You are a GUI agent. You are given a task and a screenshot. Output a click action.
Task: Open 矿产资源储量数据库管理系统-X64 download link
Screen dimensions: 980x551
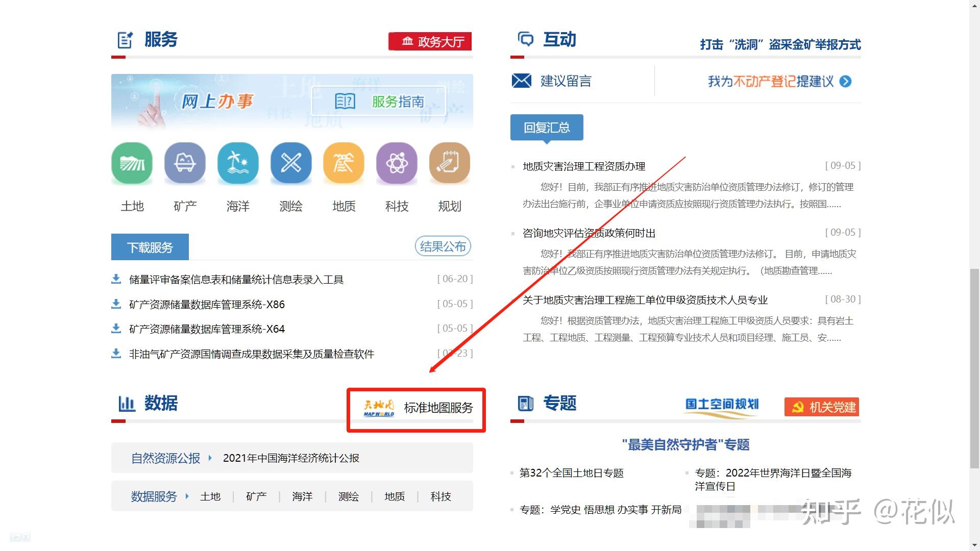pyautogui.click(x=207, y=329)
